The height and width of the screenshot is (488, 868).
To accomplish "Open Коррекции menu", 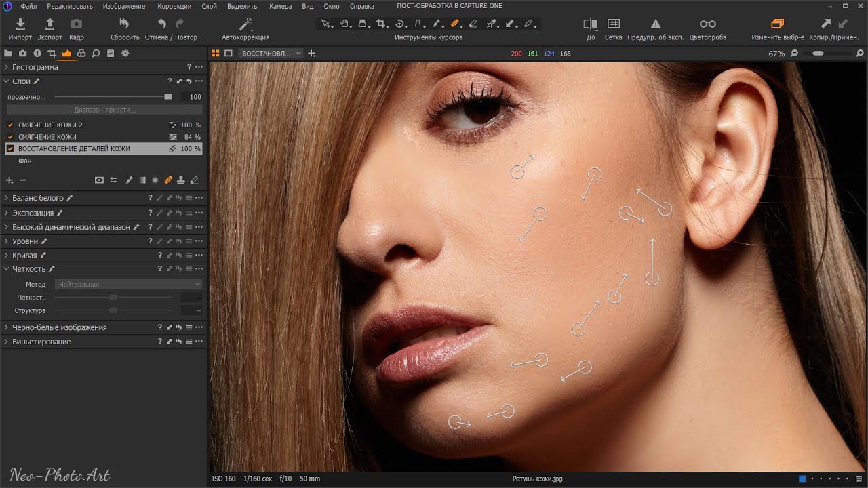I will (174, 6).
